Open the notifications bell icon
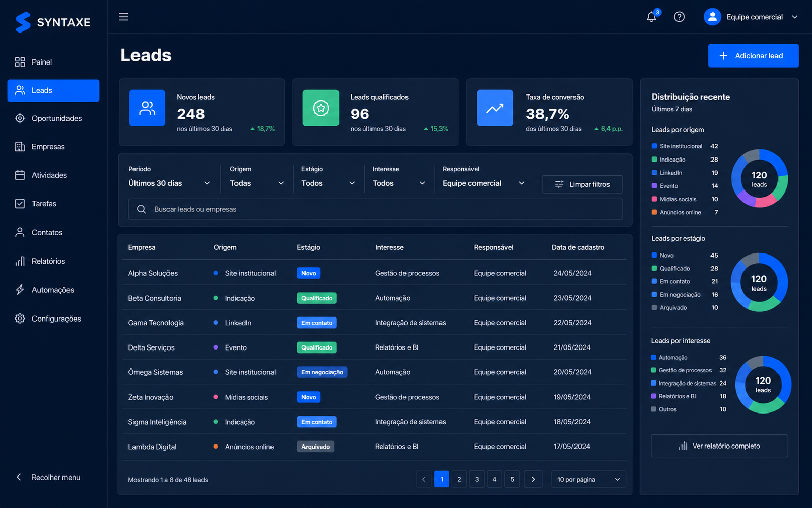The height and width of the screenshot is (508, 812). coord(652,17)
